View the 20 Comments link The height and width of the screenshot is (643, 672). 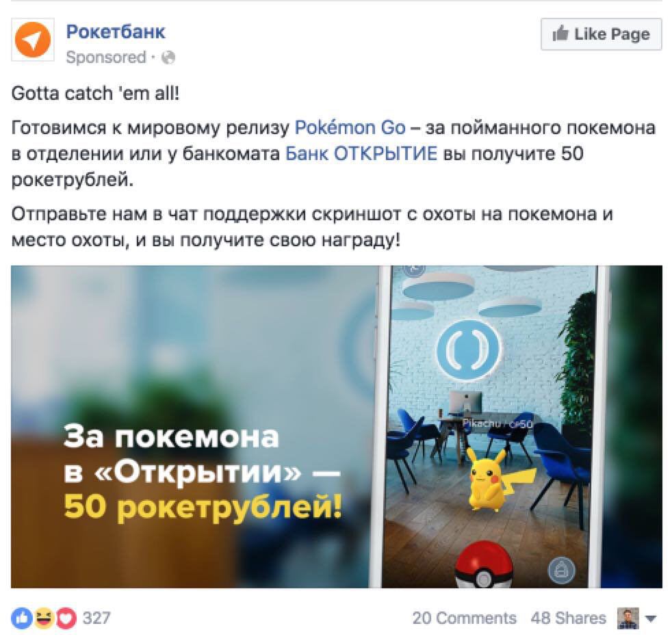[464, 618]
